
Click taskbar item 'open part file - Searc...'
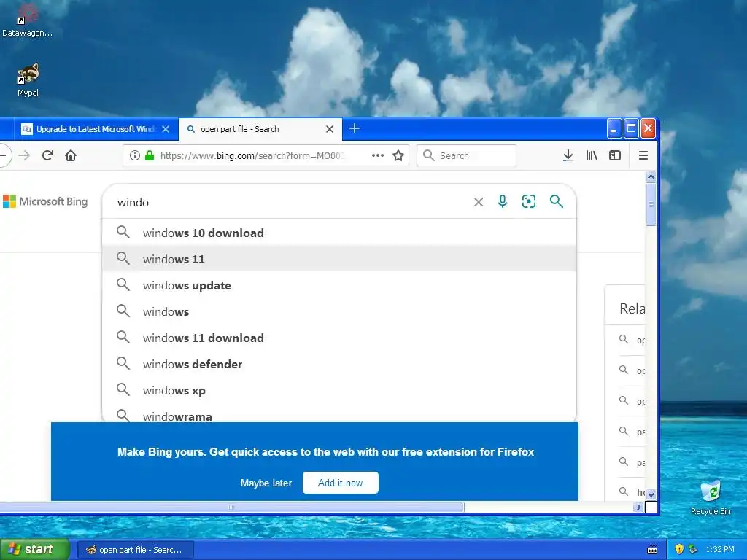point(135,550)
